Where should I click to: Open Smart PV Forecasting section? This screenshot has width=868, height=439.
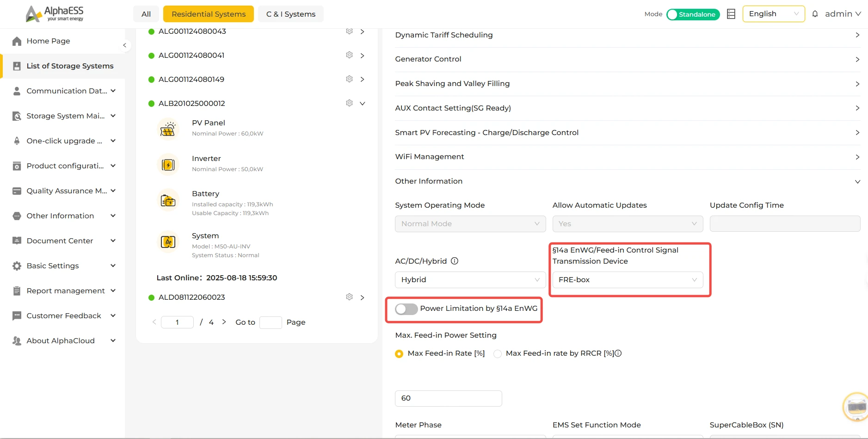coord(628,133)
